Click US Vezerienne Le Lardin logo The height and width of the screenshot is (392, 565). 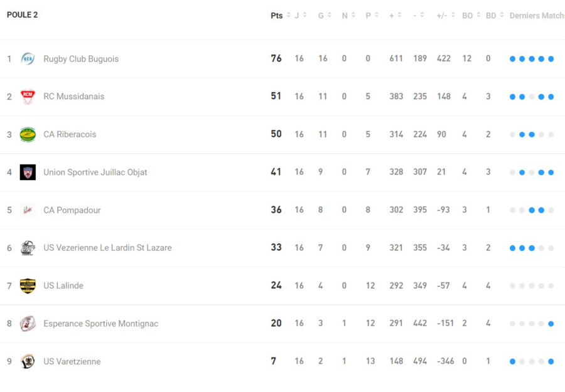click(28, 248)
